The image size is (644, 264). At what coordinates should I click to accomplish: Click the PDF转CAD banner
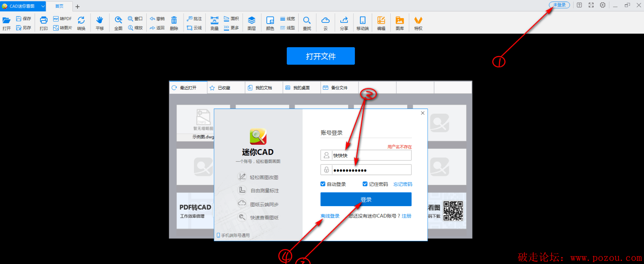tap(195, 210)
